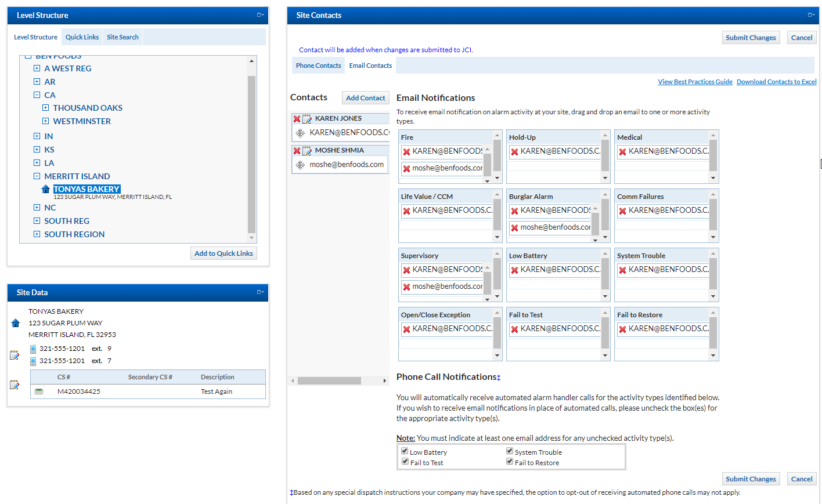Viewport: 822px width, 504px height.
Task: Collapse the CA tree node
Action: point(37,95)
